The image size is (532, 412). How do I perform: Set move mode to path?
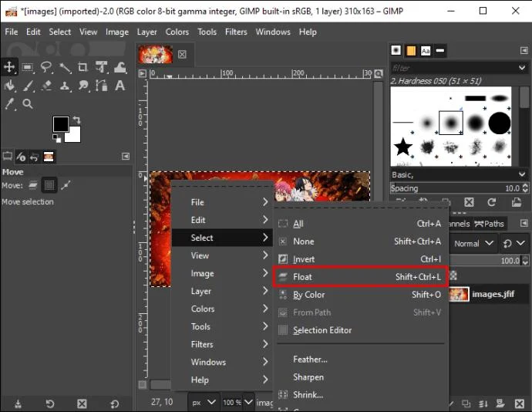click(x=66, y=185)
